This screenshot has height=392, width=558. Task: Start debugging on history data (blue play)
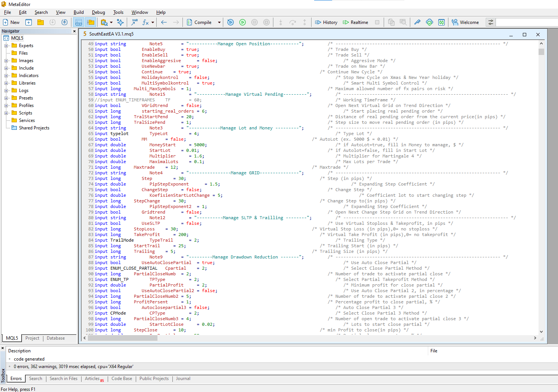[231, 22]
